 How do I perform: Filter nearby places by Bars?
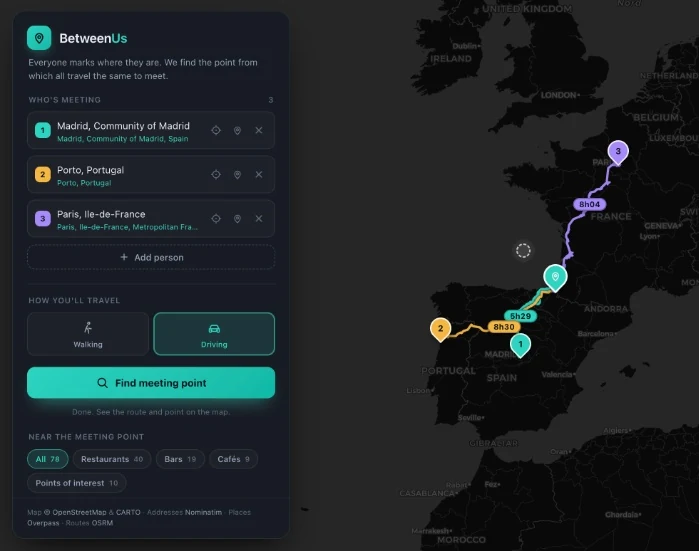click(x=180, y=459)
